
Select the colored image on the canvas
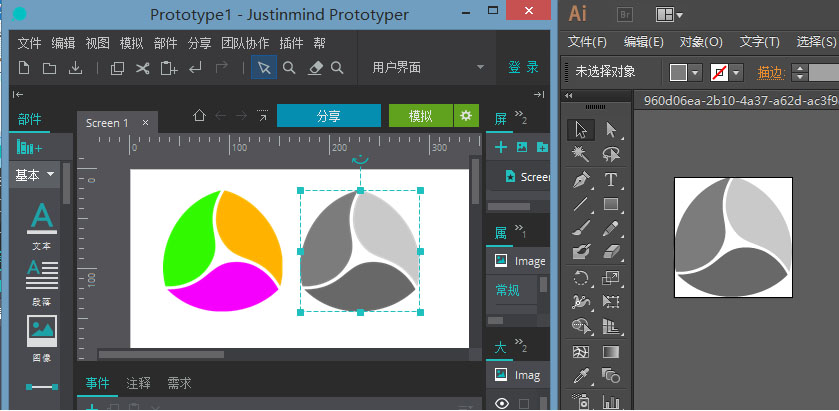click(x=223, y=250)
